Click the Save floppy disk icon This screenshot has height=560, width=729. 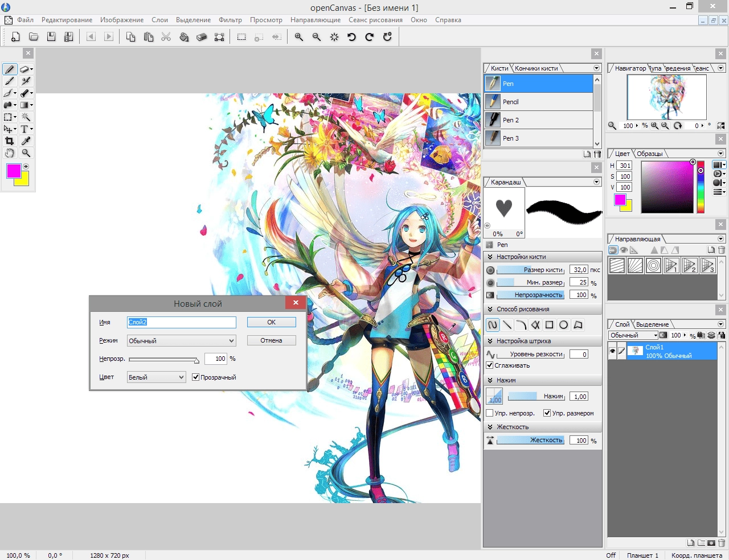pos(51,37)
